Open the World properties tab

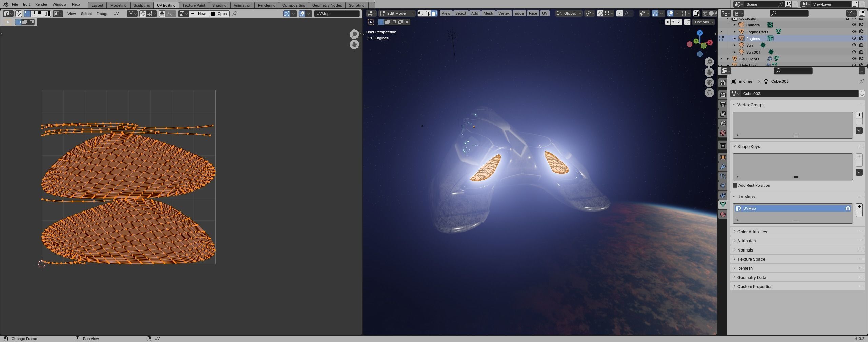coord(723,133)
